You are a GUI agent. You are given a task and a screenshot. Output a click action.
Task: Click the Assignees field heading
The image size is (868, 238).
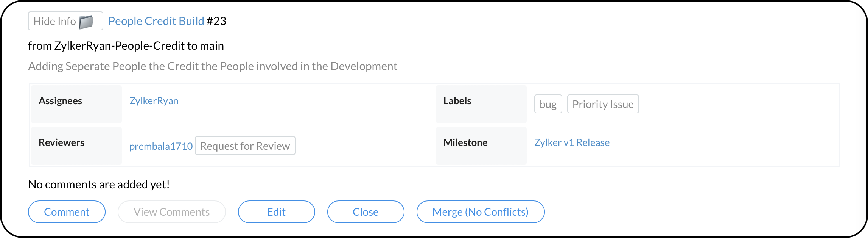(61, 101)
